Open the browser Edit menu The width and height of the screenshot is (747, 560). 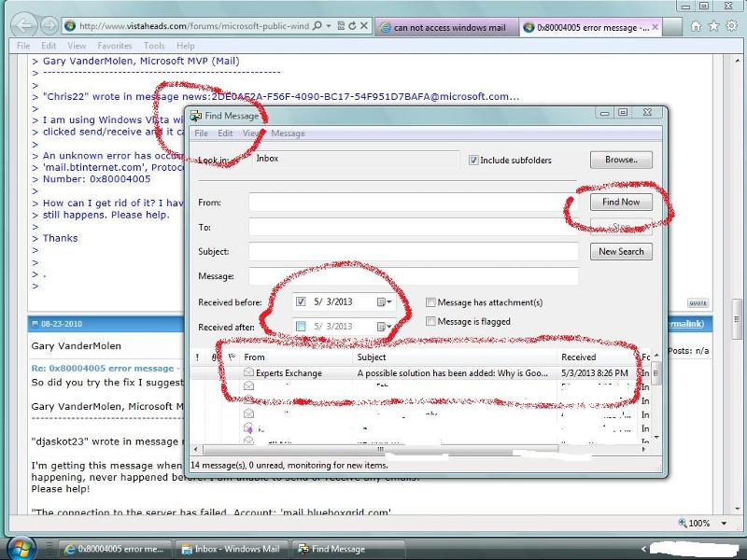(49, 46)
